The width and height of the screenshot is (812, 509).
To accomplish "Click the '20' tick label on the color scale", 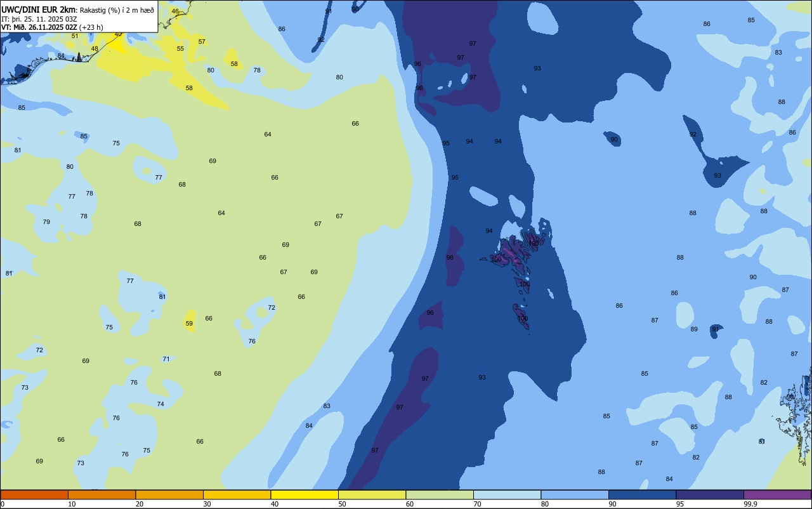I will click(139, 504).
